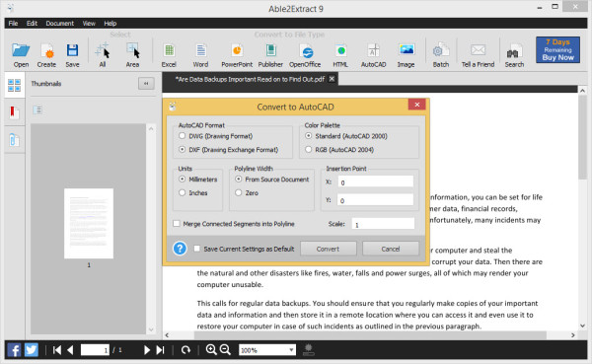Screen dimensions: 592x364
Task: Set units to Inches
Action: tap(182, 192)
